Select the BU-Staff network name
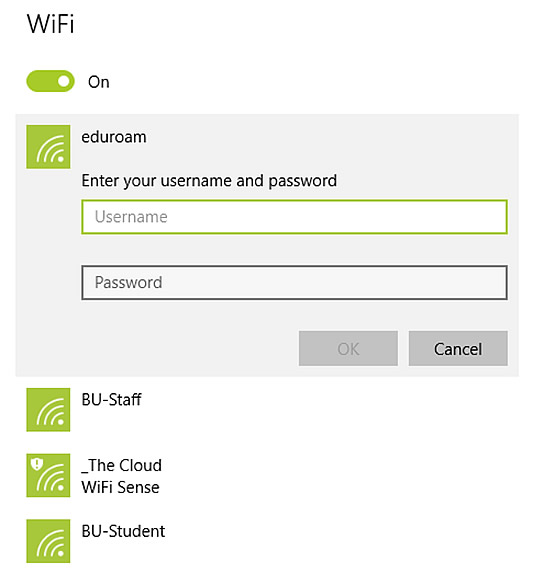 click(111, 400)
